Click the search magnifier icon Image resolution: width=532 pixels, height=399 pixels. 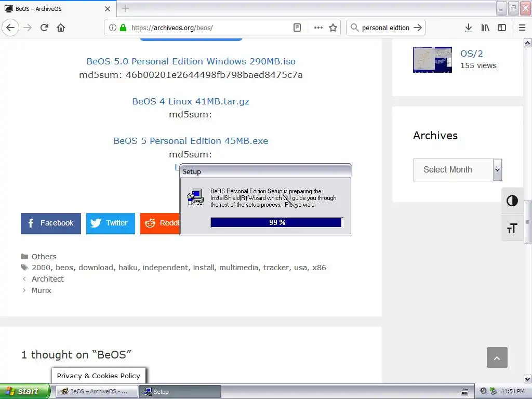354,28
